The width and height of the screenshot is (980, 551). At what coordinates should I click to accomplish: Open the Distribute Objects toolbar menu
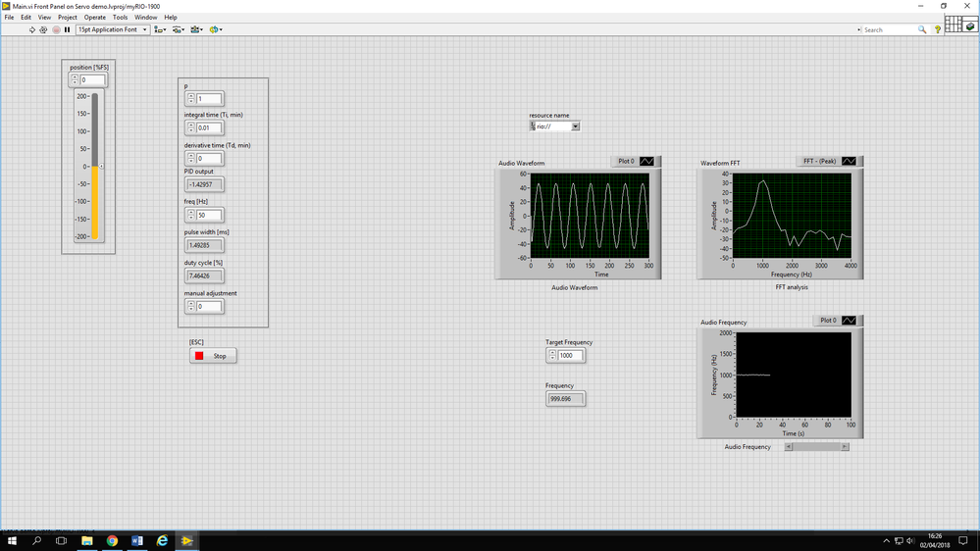click(x=179, y=29)
